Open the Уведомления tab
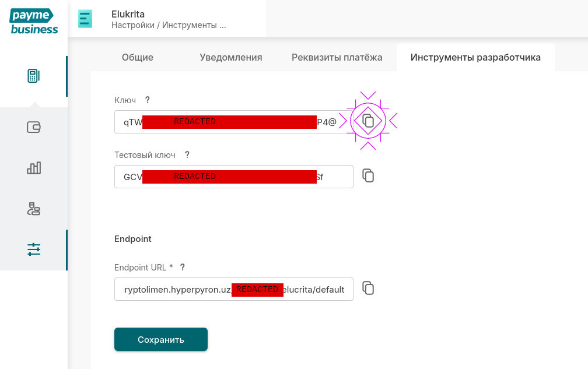 click(x=231, y=57)
